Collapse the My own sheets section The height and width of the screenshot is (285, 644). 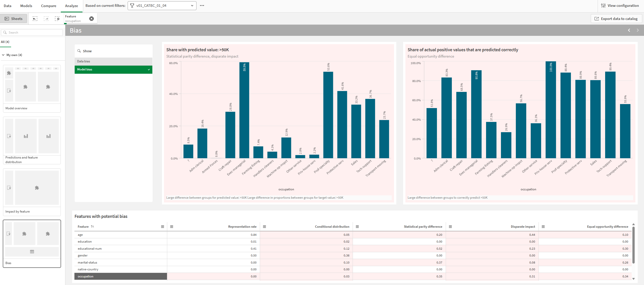pos(3,55)
